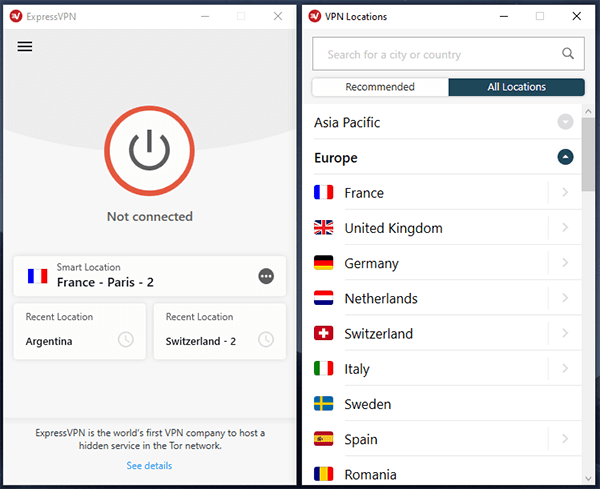Switch to the All Locations tab
The height and width of the screenshot is (489, 600).
click(x=517, y=87)
